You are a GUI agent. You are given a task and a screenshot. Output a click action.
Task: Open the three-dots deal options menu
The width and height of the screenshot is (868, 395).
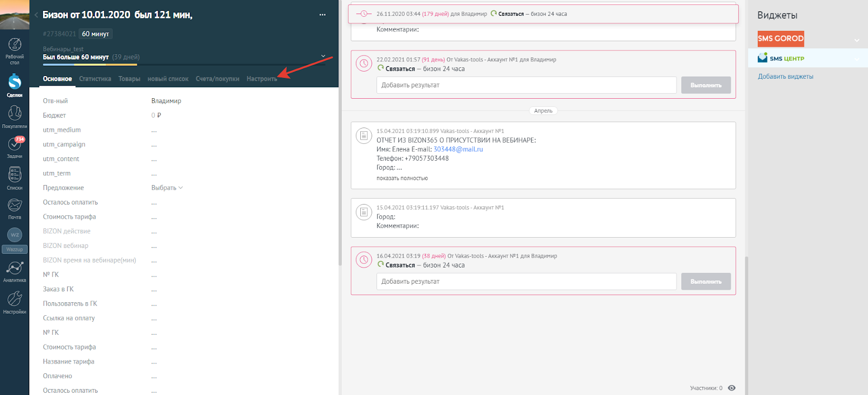[x=322, y=15]
